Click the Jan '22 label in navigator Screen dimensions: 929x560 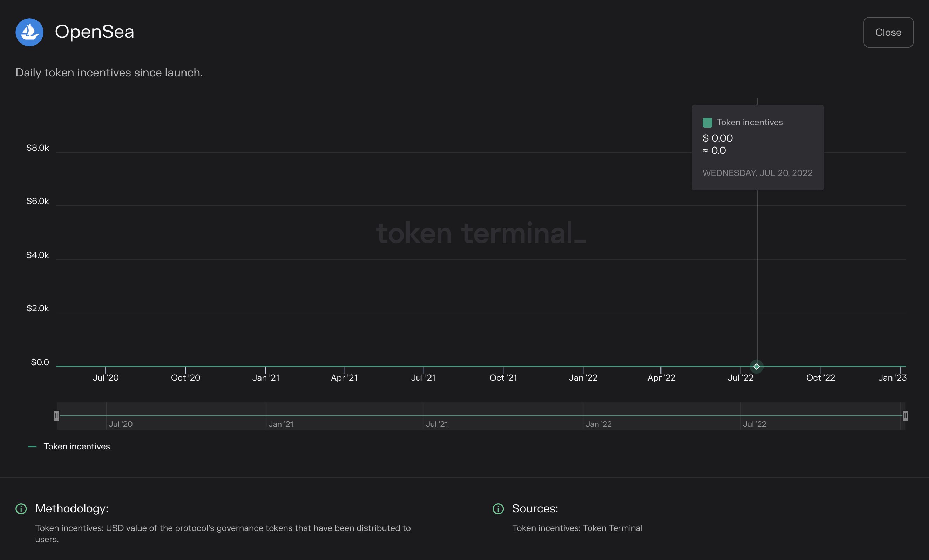coord(598,424)
